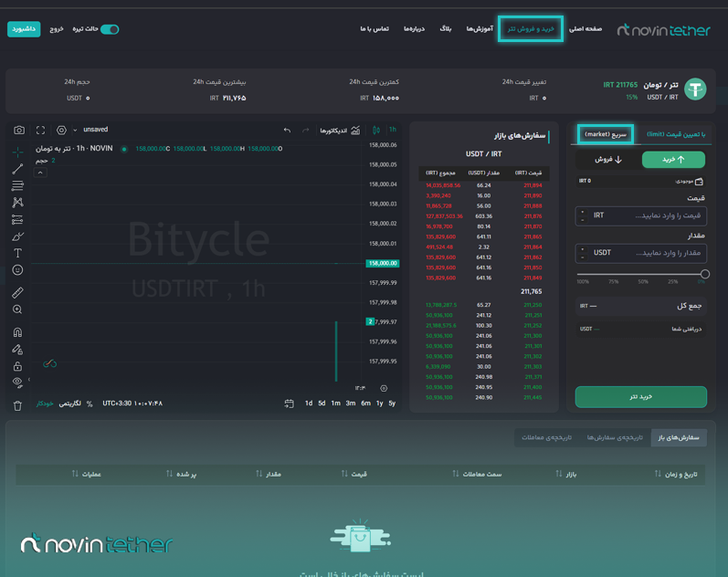The image size is (728, 577).
Task: Select the خرید buy button
Action: coord(673,160)
